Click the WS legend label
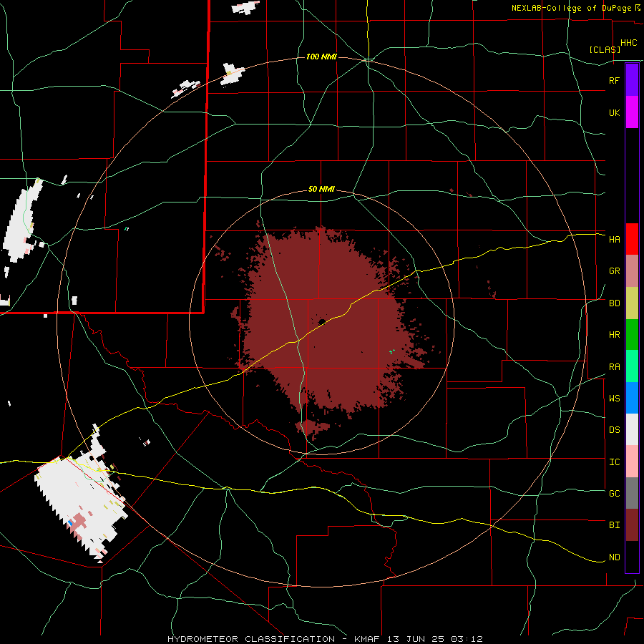644x644 pixels. click(x=614, y=398)
